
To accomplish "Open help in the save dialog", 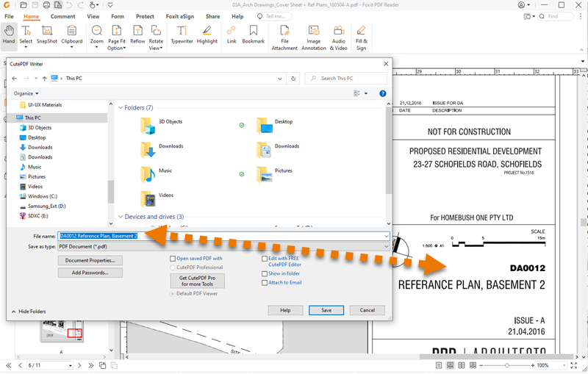I will pyautogui.click(x=382, y=93).
